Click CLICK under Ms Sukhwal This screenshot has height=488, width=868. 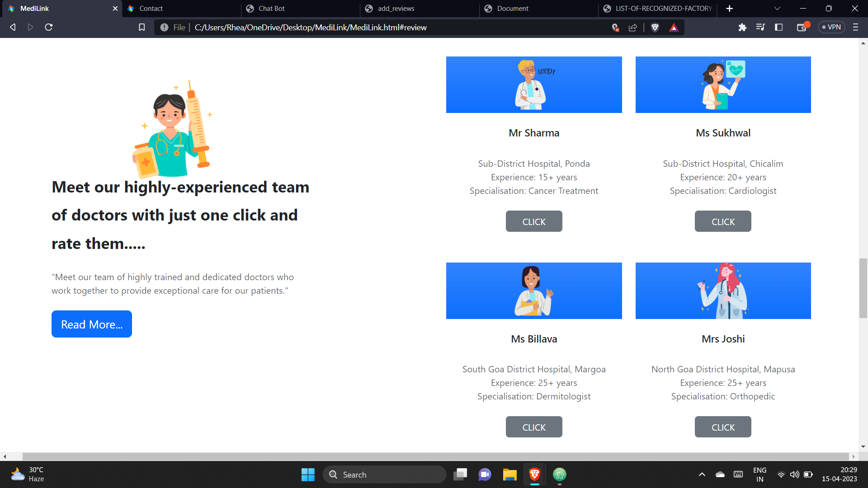(722, 221)
